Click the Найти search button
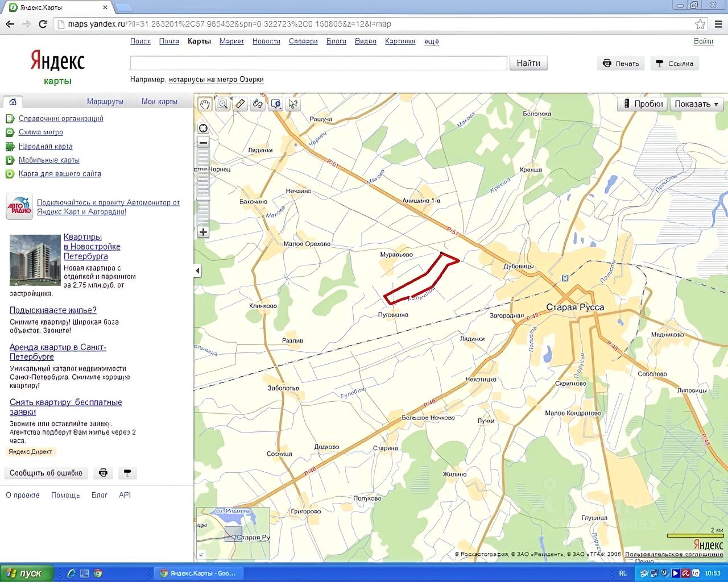 click(x=528, y=63)
